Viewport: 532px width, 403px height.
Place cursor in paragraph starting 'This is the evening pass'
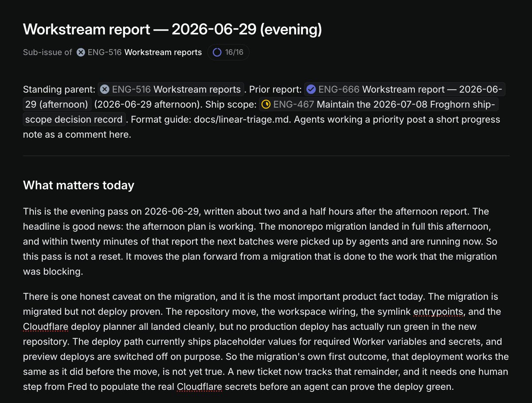tap(266, 241)
